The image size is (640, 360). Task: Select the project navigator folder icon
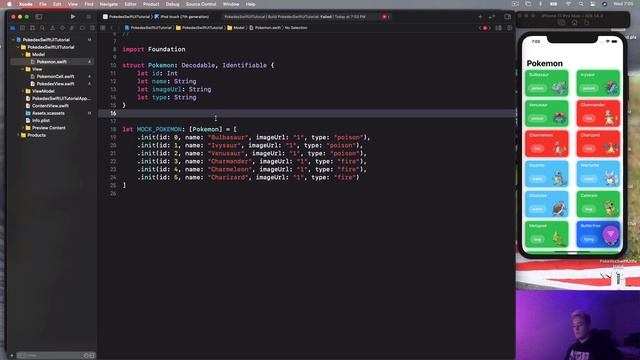tap(13, 28)
